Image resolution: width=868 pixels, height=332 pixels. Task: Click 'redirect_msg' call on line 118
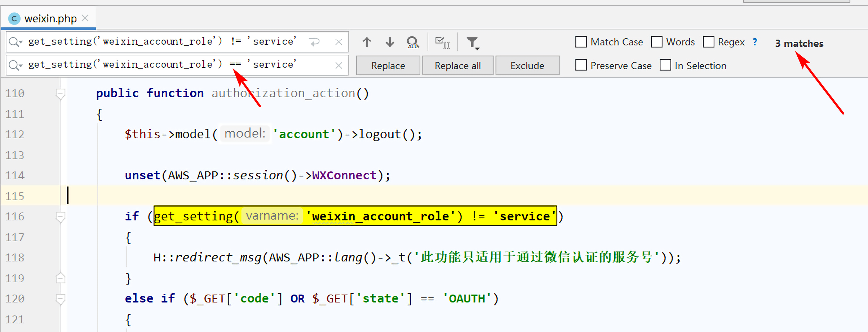(218, 257)
